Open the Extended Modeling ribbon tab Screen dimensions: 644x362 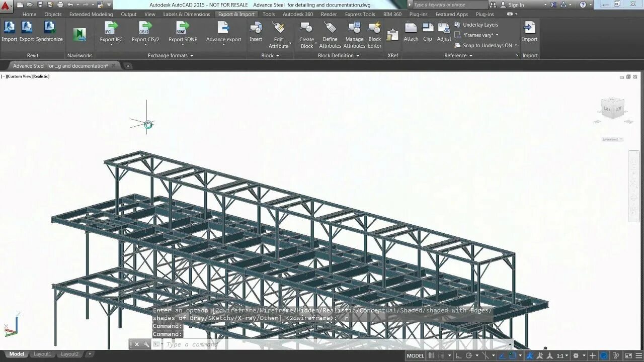91,14
